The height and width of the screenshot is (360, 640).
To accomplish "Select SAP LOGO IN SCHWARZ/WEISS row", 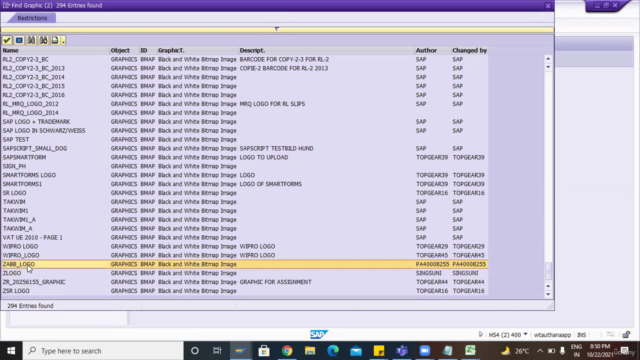I will [x=244, y=131].
